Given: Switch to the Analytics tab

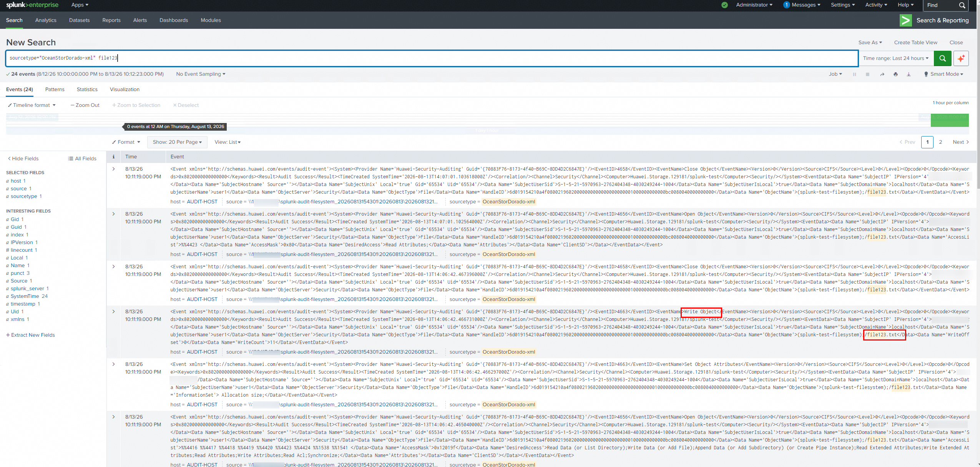Looking at the screenshot, I should click(46, 20).
